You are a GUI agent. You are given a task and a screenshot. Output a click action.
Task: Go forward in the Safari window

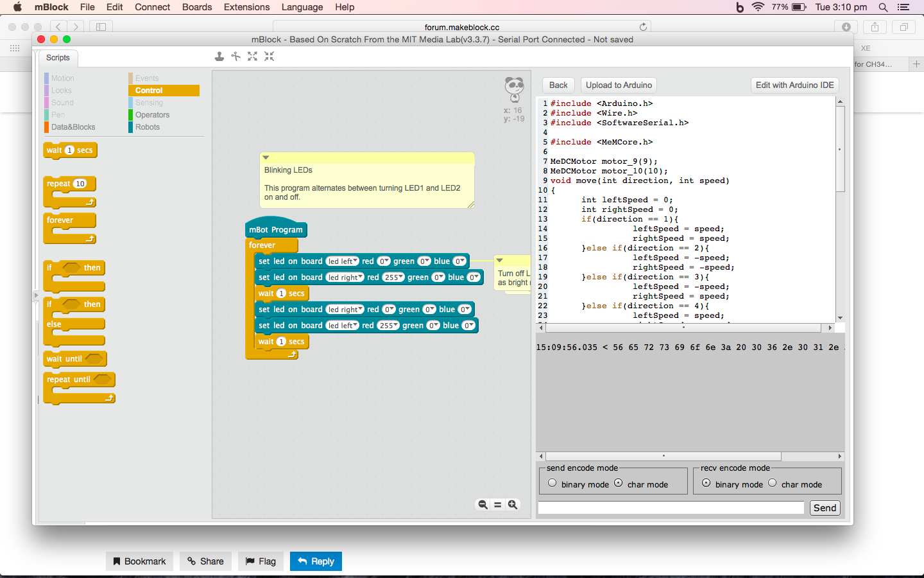[x=76, y=27]
